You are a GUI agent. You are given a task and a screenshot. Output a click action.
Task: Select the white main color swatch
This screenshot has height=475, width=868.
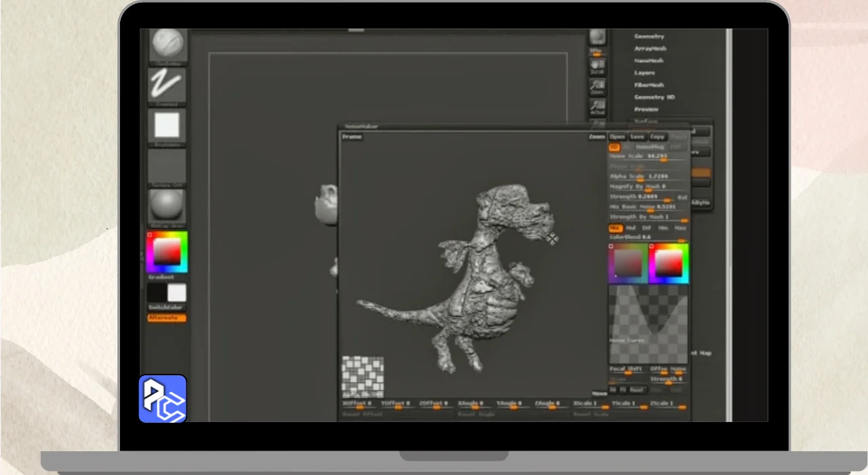point(177,292)
